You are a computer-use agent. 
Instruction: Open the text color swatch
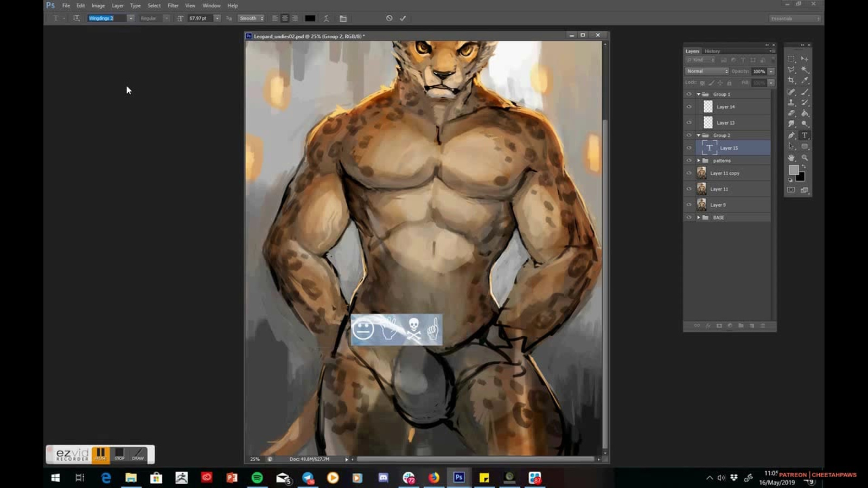click(x=310, y=18)
